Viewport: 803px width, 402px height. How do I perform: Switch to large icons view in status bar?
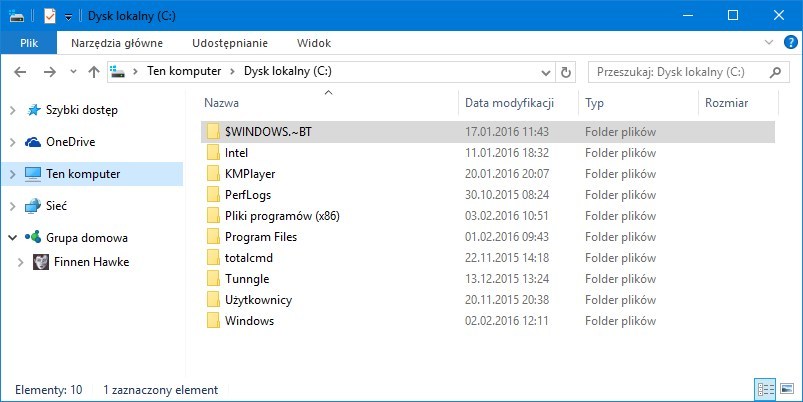pos(787,390)
